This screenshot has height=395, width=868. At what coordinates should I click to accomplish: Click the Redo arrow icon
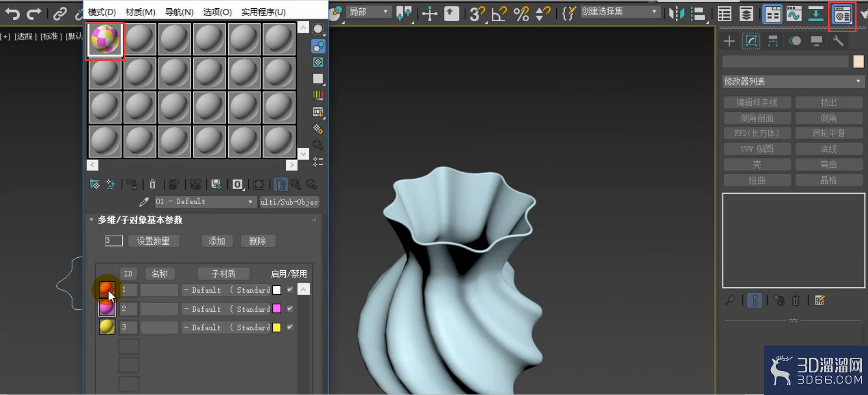coord(34,14)
